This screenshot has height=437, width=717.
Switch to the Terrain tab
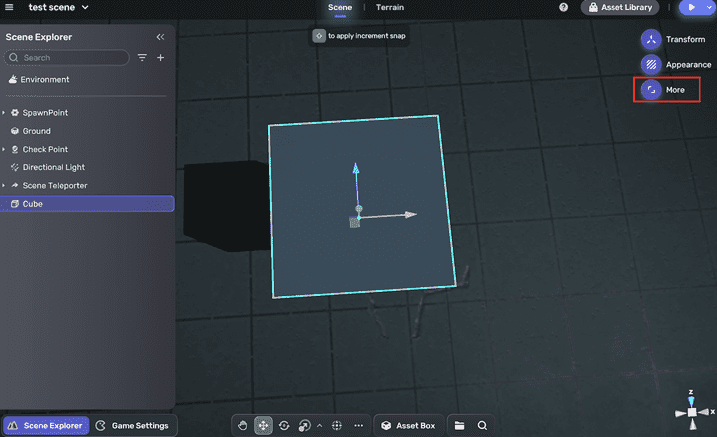(390, 8)
